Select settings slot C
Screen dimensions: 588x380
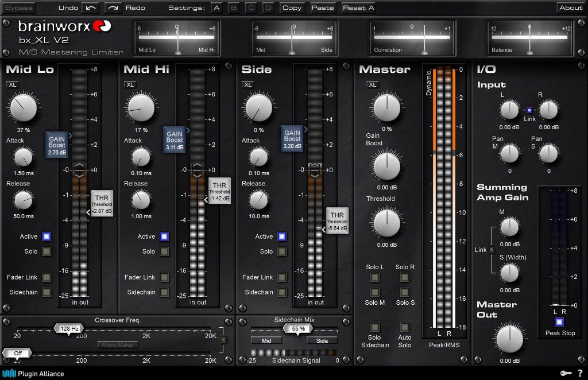[x=251, y=8]
